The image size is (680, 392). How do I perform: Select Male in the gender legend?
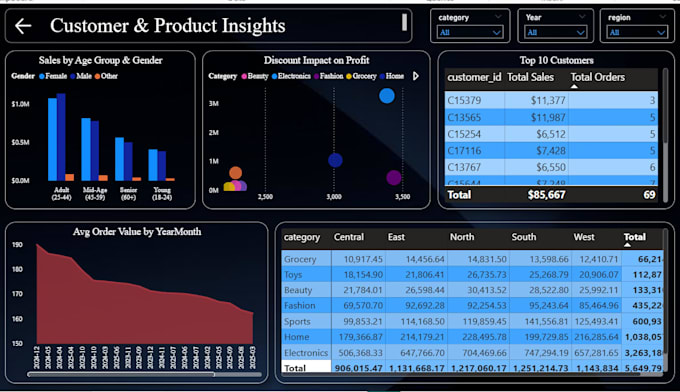click(x=81, y=76)
